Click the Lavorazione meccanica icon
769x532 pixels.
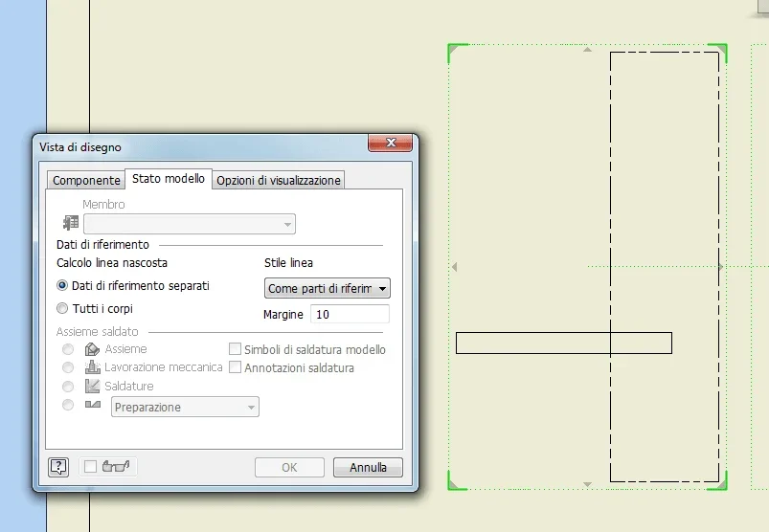click(x=92, y=367)
